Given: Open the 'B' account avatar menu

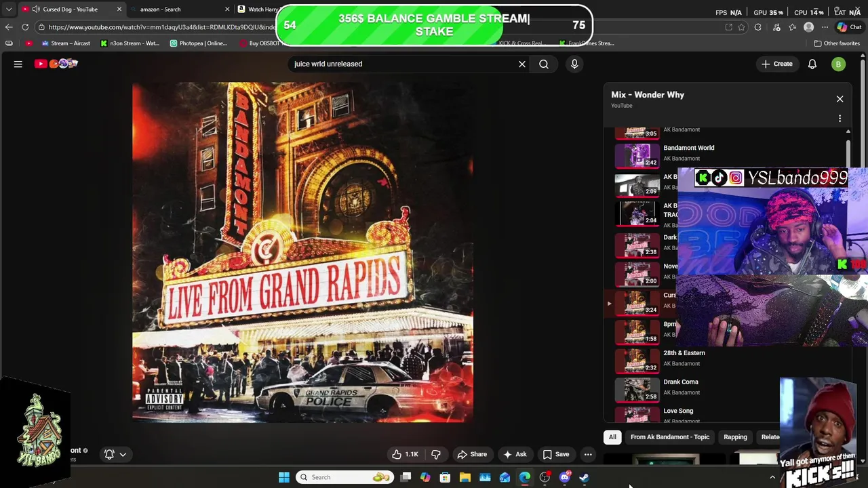Looking at the screenshot, I should click(838, 64).
